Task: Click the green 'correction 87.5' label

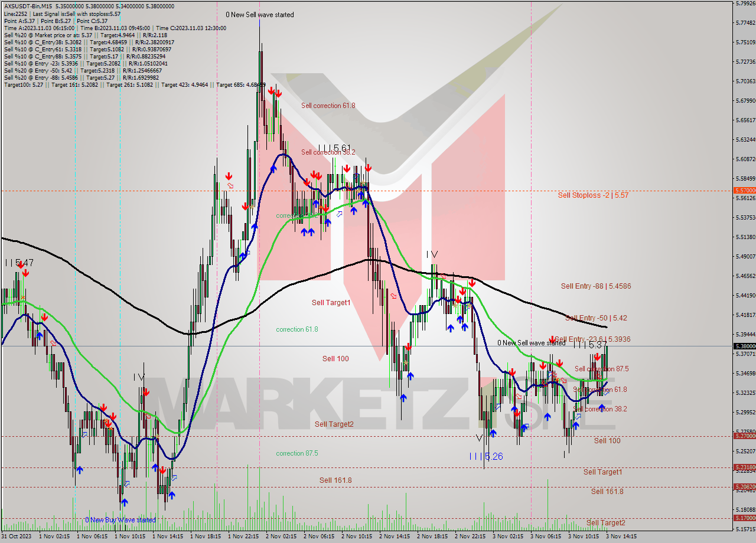Action: [297, 453]
